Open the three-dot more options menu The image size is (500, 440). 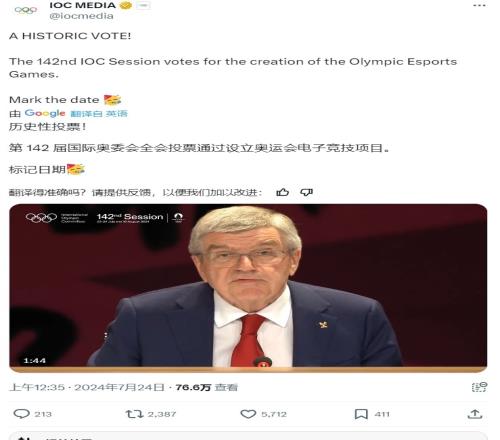tap(479, 6)
